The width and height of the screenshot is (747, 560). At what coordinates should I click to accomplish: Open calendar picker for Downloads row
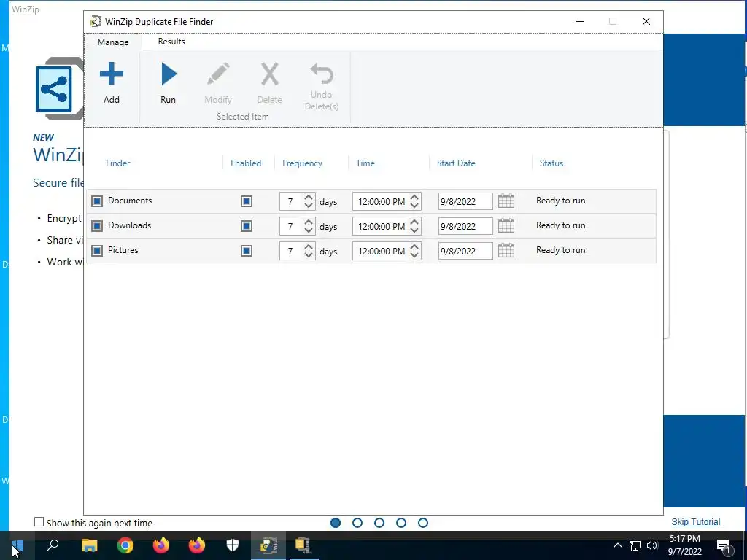coord(506,226)
